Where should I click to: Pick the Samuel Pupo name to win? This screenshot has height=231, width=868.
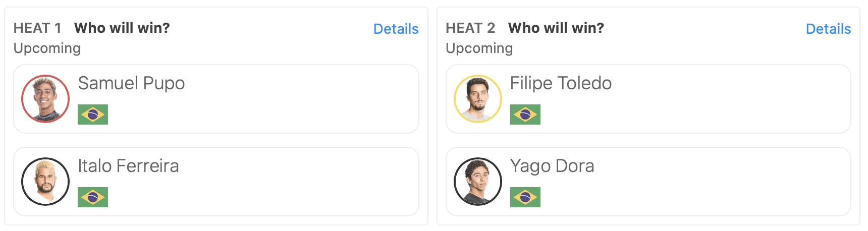(131, 83)
